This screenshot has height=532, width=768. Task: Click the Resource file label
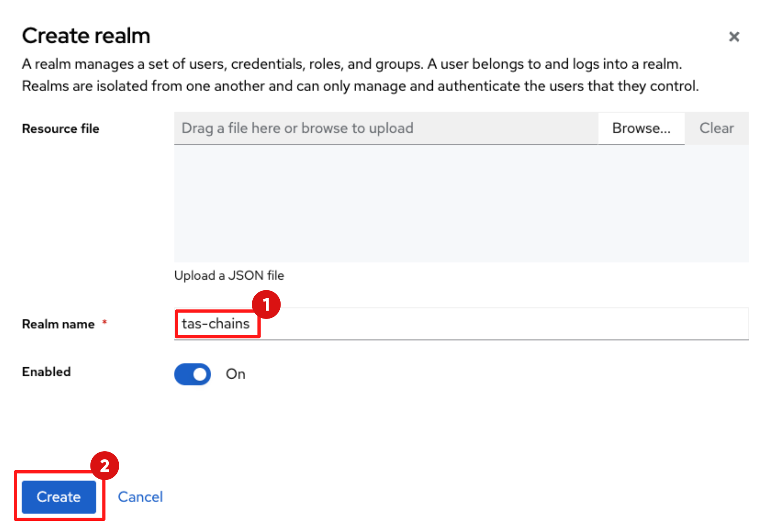61,129
